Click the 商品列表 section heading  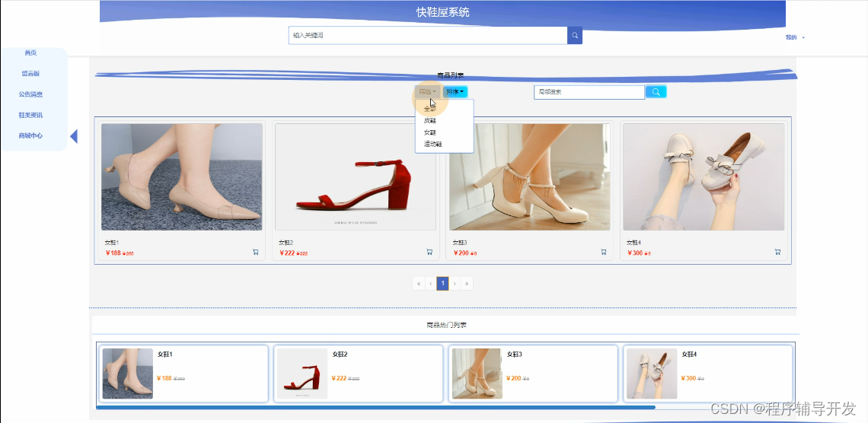pyautogui.click(x=450, y=75)
